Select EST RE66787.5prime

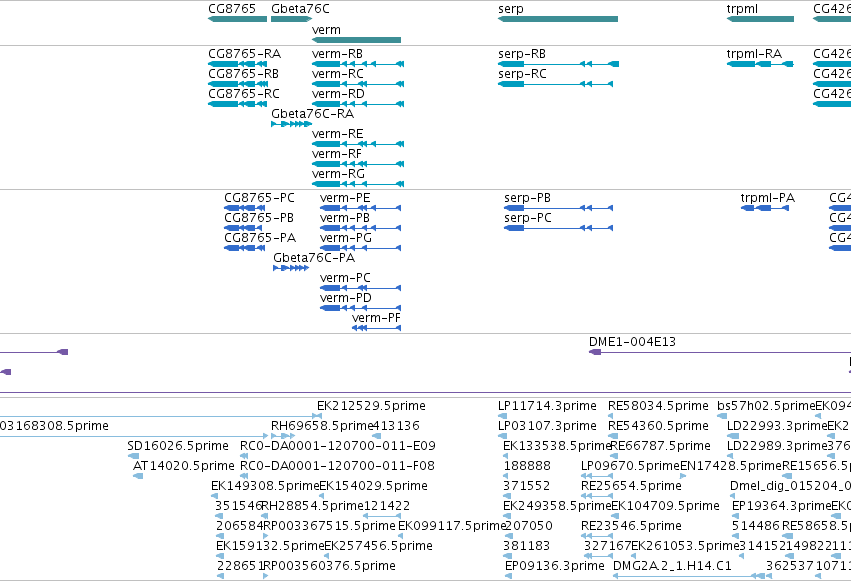point(614,456)
